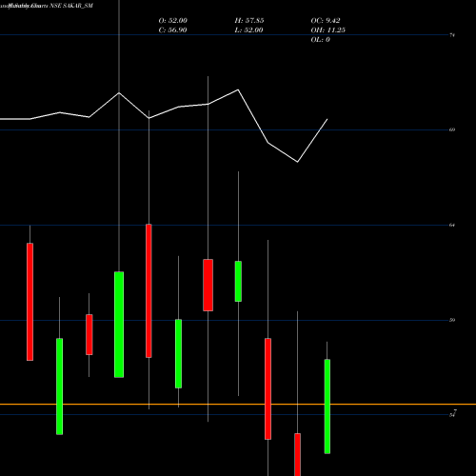Screen dimensions: 476x476
Task: Click the 'NSE SAKAR_SM' chart title
Action: pos(71,6)
